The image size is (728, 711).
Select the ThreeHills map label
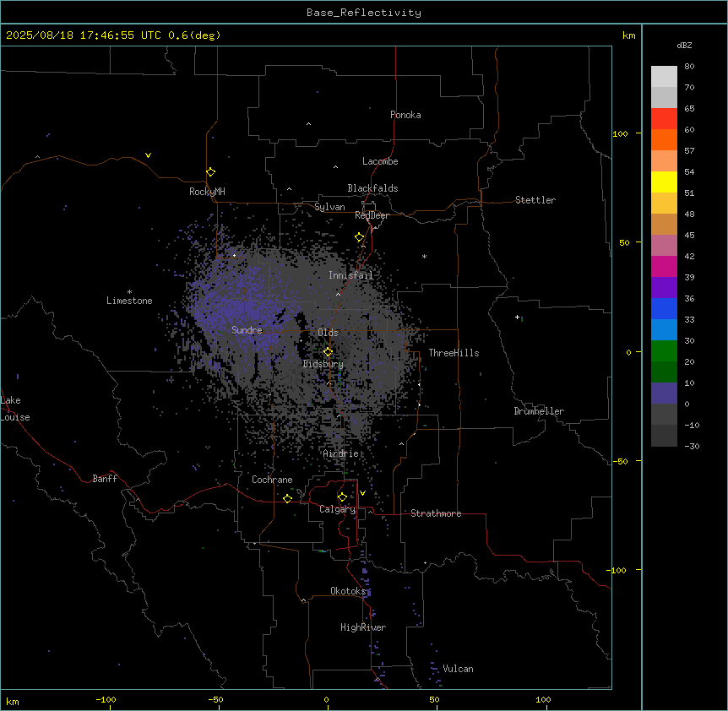pyautogui.click(x=454, y=353)
